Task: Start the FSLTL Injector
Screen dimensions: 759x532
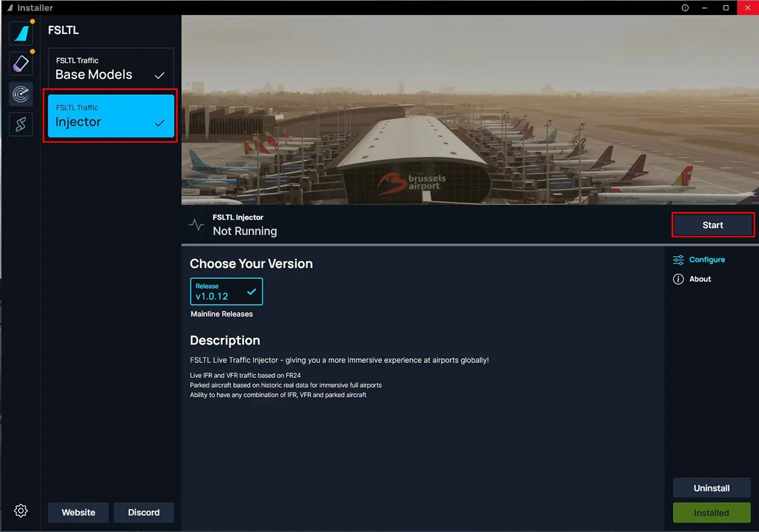Action: (x=712, y=225)
